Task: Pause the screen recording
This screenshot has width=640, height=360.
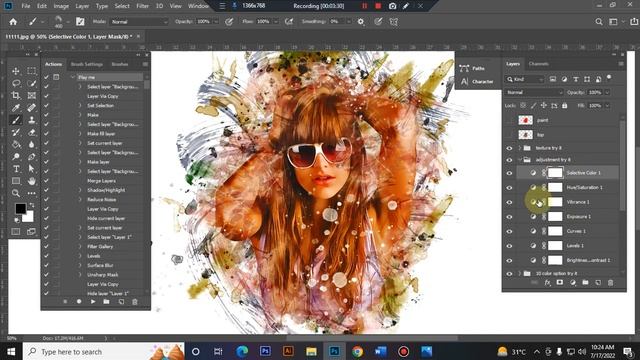Action: point(364,6)
